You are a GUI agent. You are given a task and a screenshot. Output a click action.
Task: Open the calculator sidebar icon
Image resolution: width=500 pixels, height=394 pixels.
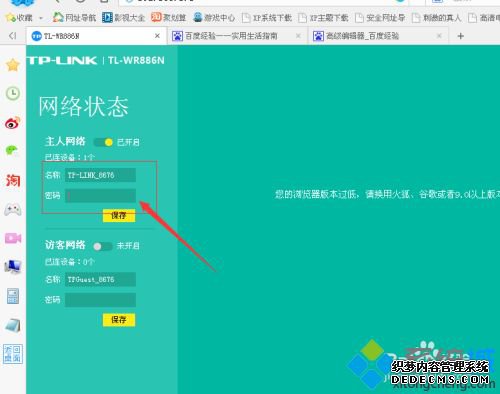pyautogui.click(x=13, y=296)
